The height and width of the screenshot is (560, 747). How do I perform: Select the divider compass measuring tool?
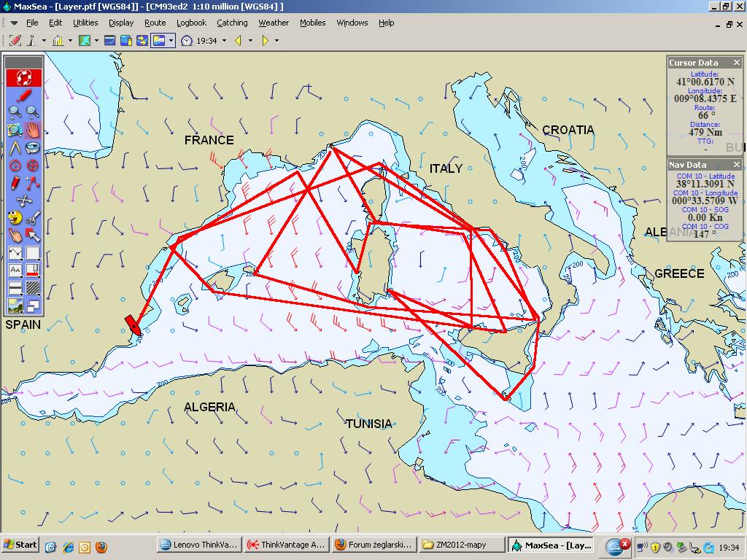point(15,147)
